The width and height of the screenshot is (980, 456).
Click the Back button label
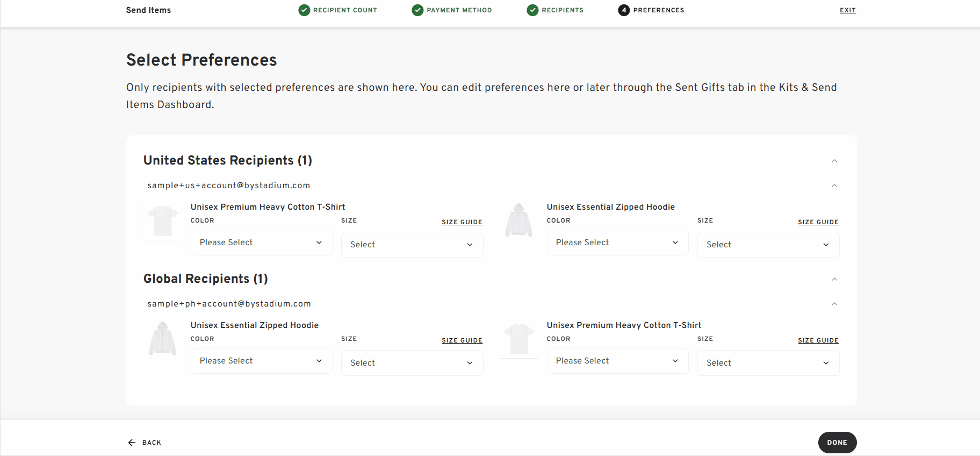152,443
